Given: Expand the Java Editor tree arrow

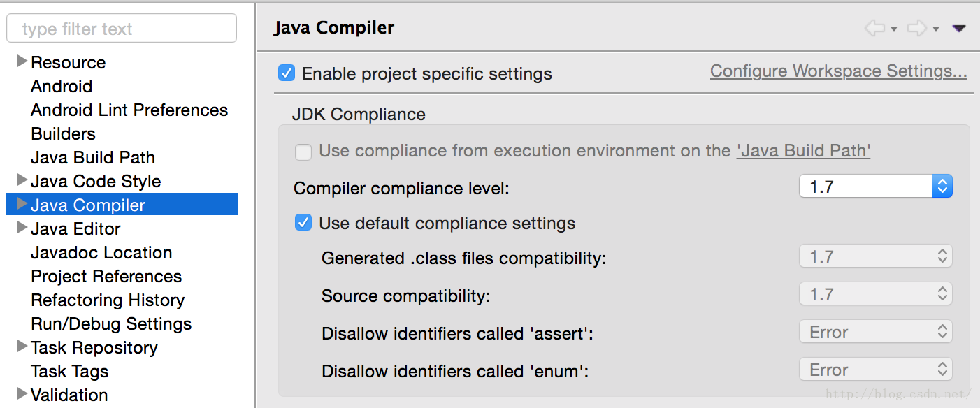Looking at the screenshot, I should point(22,228).
